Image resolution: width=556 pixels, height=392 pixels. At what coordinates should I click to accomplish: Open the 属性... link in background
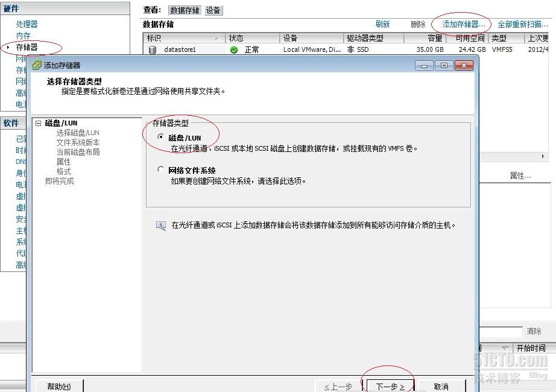(x=520, y=175)
